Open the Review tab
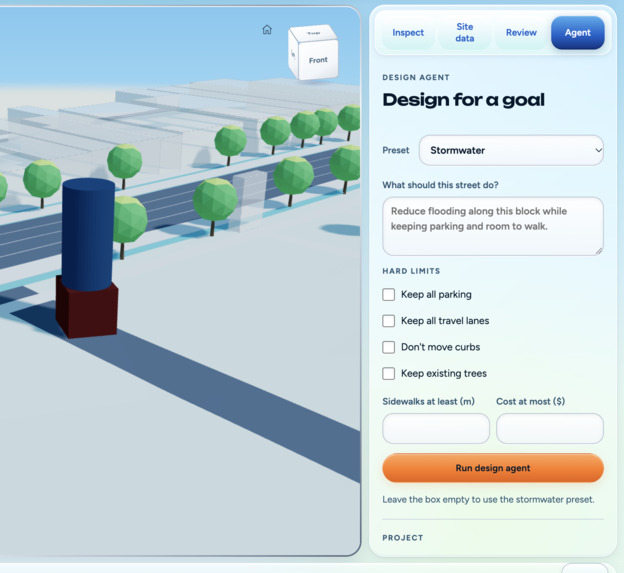This screenshot has height=573, width=624. click(521, 33)
